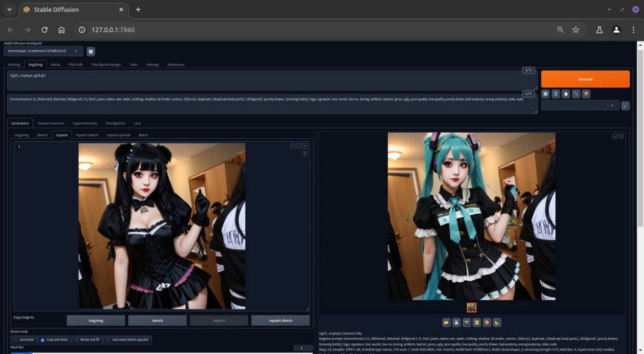Close the output image preview
Viewport: 644px width, 354px height.
[621, 136]
